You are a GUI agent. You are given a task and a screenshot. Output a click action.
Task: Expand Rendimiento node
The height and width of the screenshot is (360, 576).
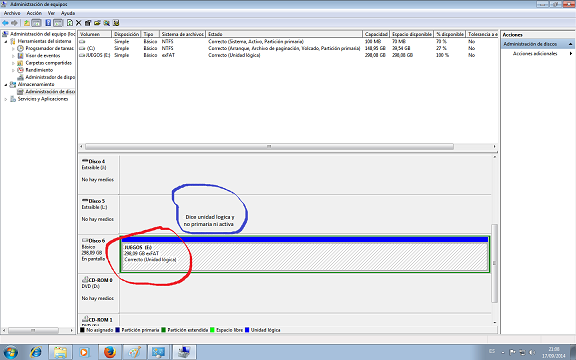(x=13, y=70)
